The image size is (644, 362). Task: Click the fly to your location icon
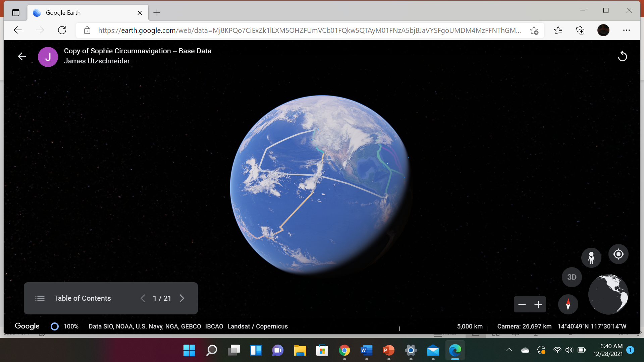coord(618,254)
